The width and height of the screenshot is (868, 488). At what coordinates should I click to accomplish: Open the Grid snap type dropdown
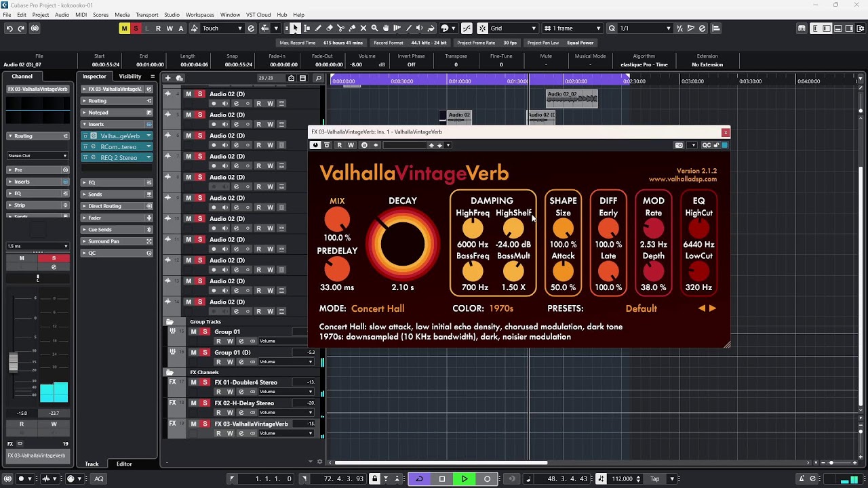coord(513,28)
